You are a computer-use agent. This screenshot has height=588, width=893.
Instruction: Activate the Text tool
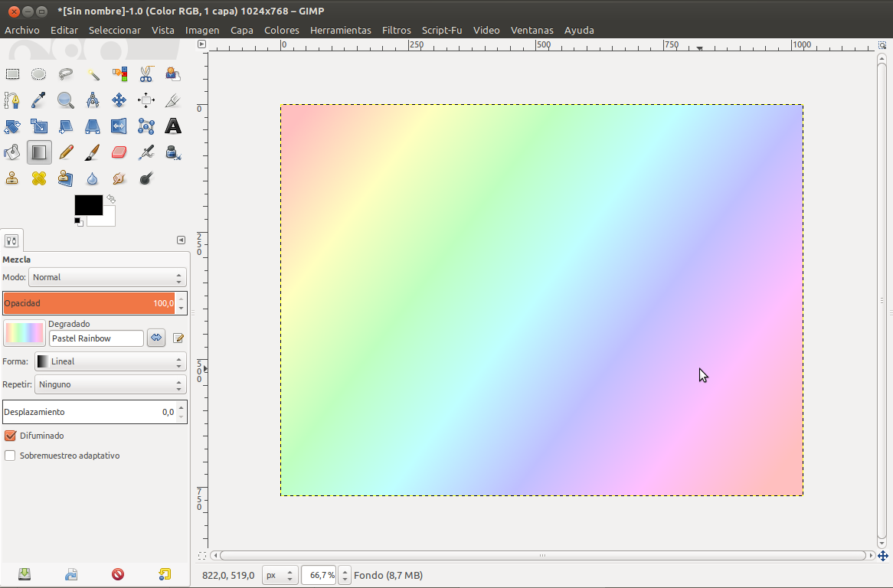tap(173, 126)
